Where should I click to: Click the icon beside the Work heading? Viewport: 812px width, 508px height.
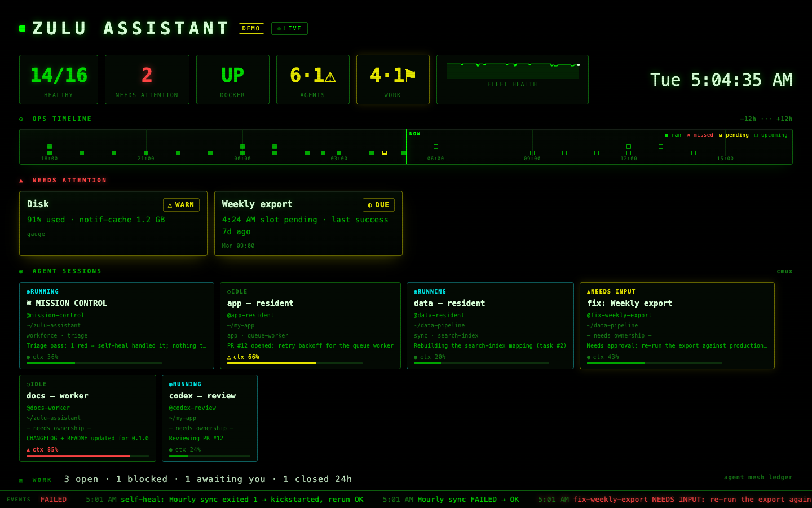21,480
